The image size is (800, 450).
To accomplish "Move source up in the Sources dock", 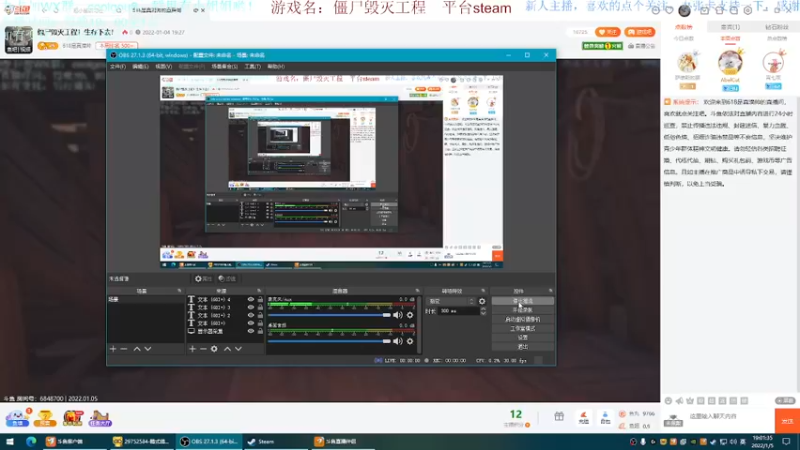I will click(228, 349).
